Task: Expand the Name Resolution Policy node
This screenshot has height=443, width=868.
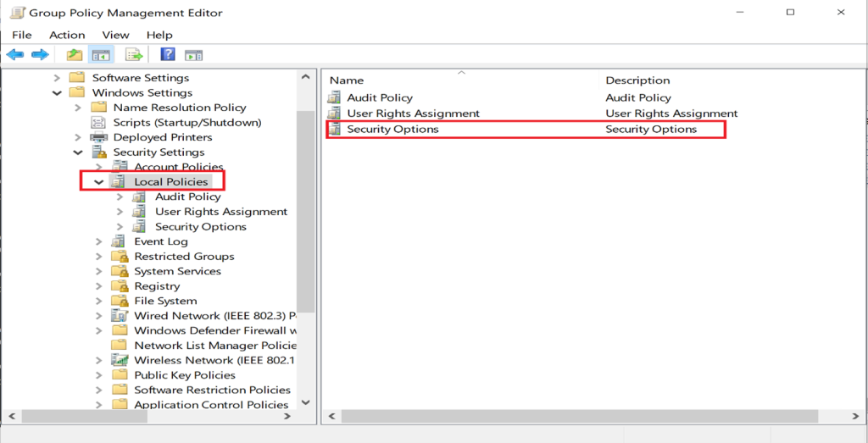Action: click(78, 108)
